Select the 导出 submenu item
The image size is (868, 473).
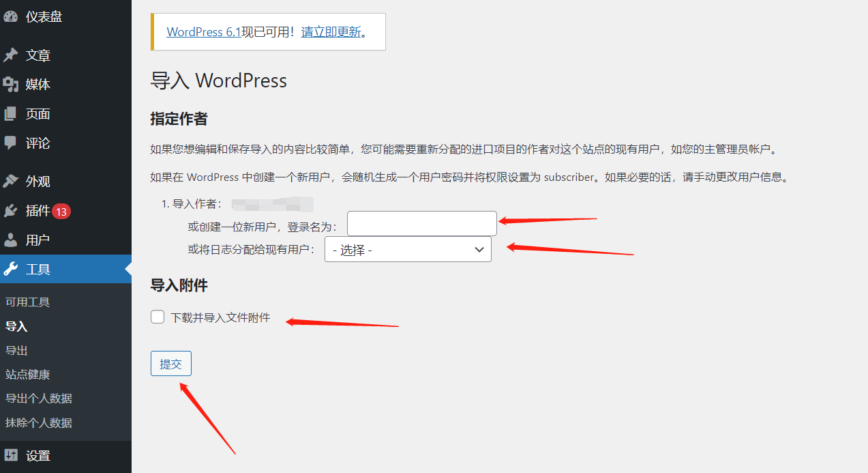coord(16,350)
